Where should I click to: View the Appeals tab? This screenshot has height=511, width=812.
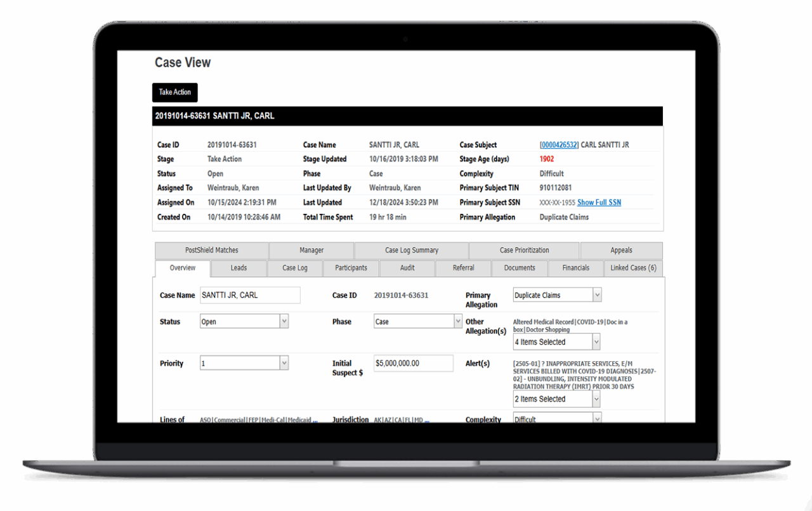coord(621,250)
